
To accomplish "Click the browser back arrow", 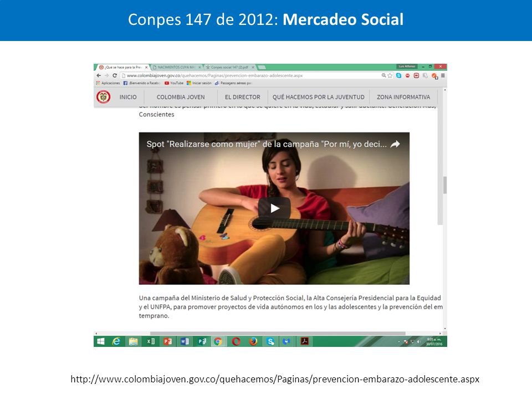I will pos(99,75).
